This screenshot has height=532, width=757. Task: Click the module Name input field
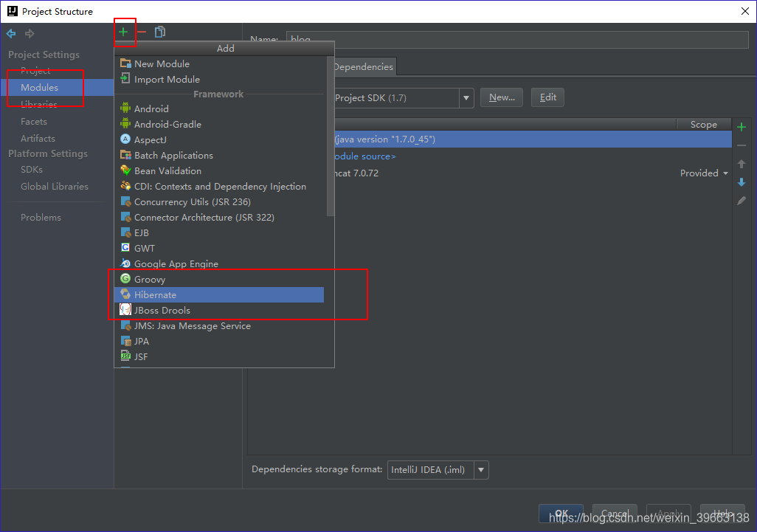[517, 40]
